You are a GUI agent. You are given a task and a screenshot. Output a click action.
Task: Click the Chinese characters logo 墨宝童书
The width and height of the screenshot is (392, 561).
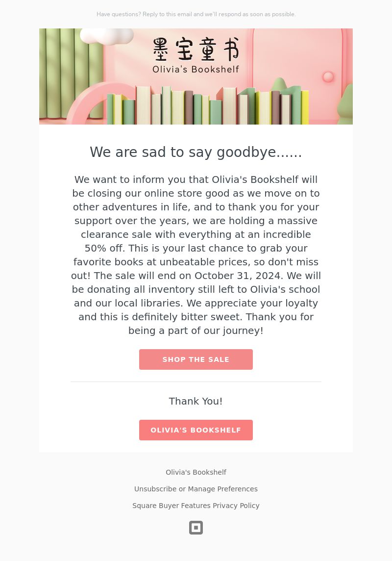coord(196,49)
